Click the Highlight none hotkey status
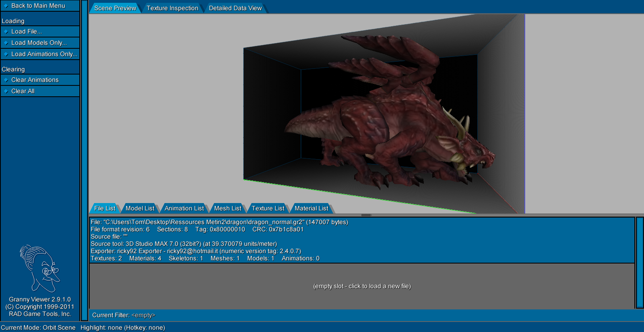Image resolution: width=644 pixels, height=332 pixels. [123, 328]
